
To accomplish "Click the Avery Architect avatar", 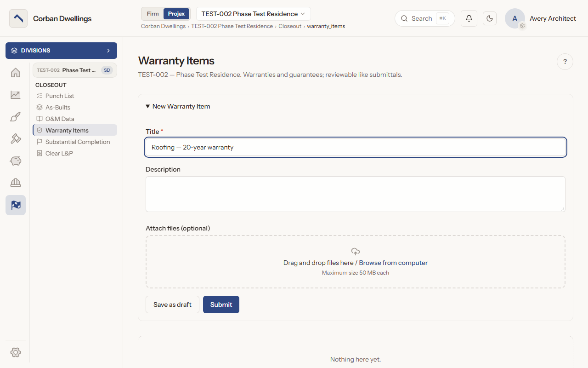I will point(515,18).
